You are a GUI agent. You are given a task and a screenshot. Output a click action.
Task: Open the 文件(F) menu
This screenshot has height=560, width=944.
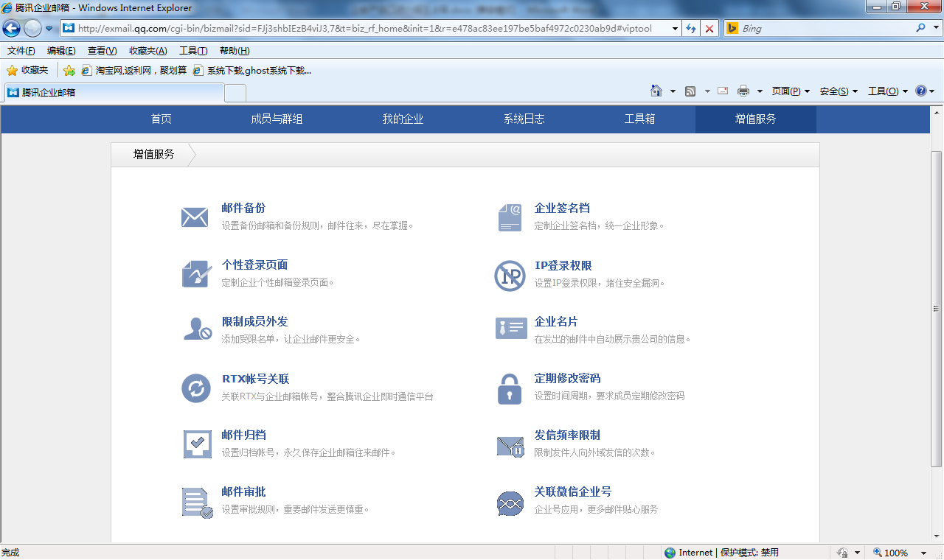[x=21, y=51]
